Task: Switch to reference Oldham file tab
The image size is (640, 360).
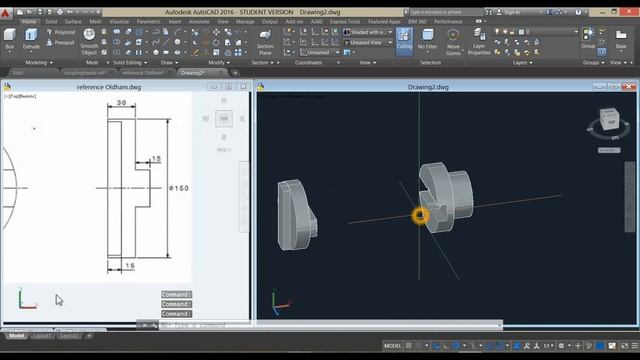Action: 143,73
